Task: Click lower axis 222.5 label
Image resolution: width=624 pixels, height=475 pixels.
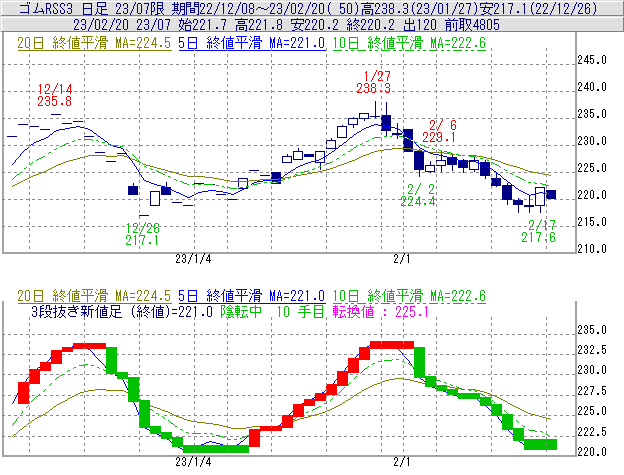Action: [x=592, y=432]
